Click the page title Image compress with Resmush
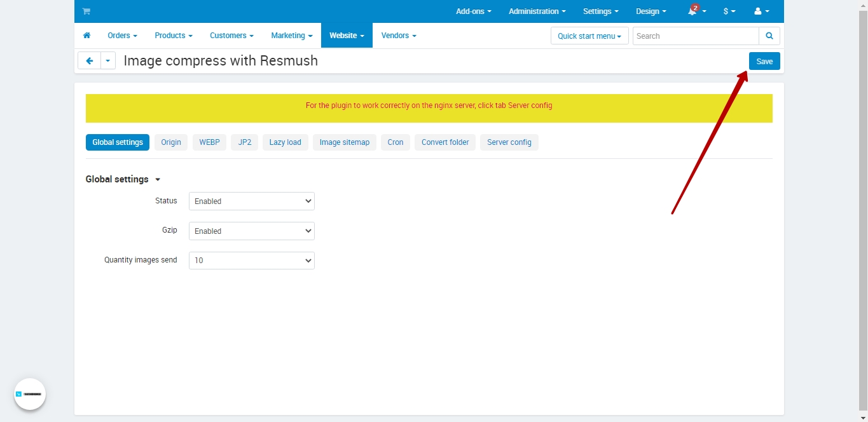Screen dimensions: 868x422 [221, 61]
